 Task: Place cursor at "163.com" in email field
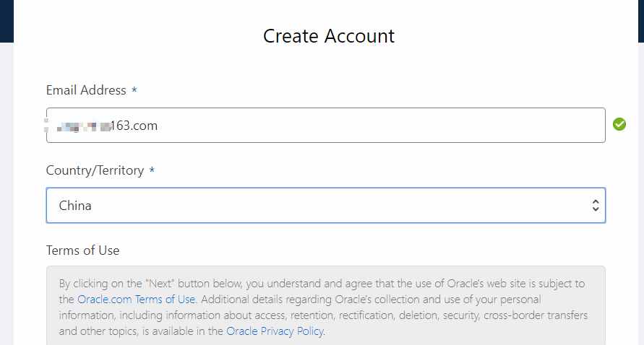click(x=134, y=126)
